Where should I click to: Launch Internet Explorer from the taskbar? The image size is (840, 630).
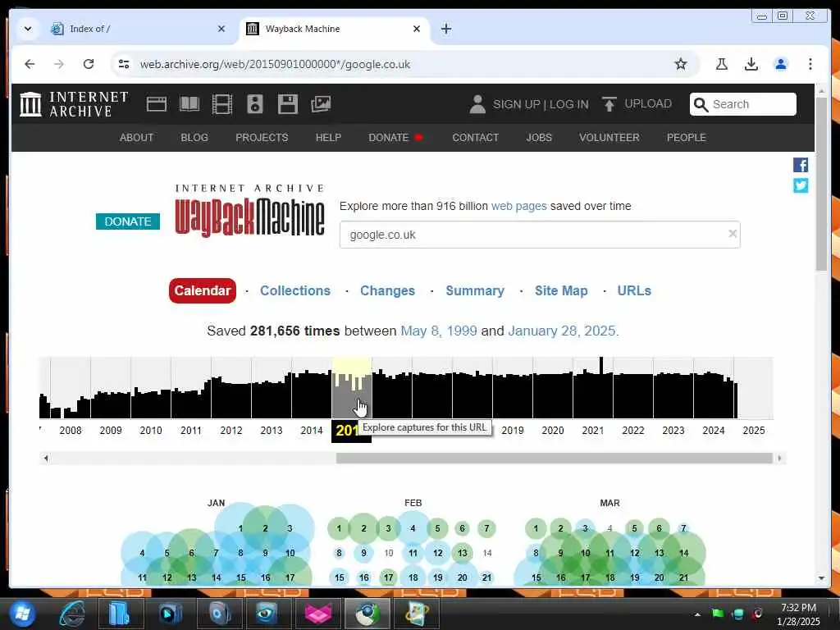pyautogui.click(x=73, y=614)
